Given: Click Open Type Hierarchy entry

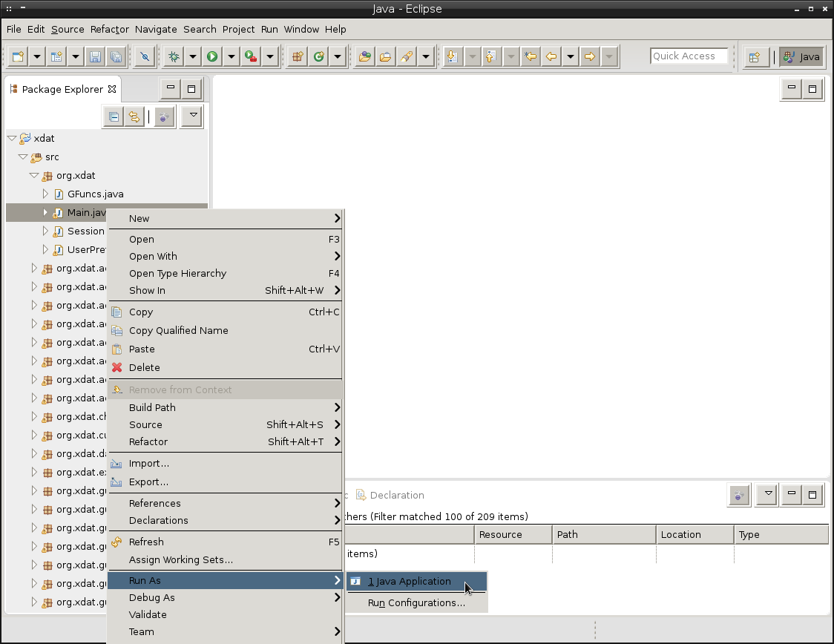Looking at the screenshot, I should tap(225, 273).
